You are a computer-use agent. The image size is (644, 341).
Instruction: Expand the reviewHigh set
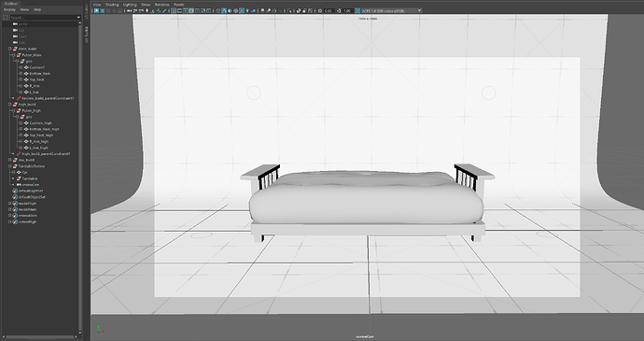[10, 221]
